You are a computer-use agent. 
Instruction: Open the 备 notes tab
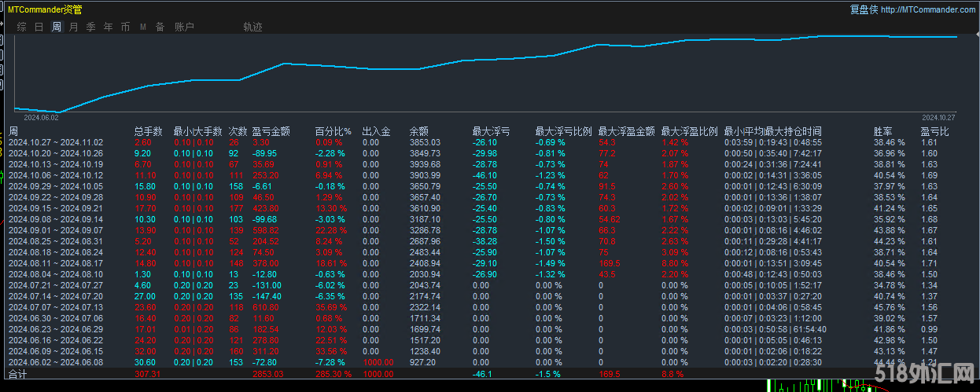click(160, 27)
